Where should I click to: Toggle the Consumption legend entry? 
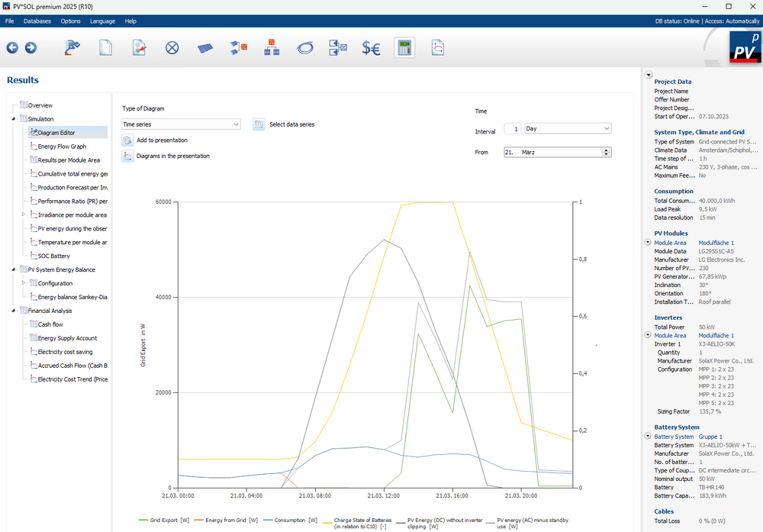297,520
